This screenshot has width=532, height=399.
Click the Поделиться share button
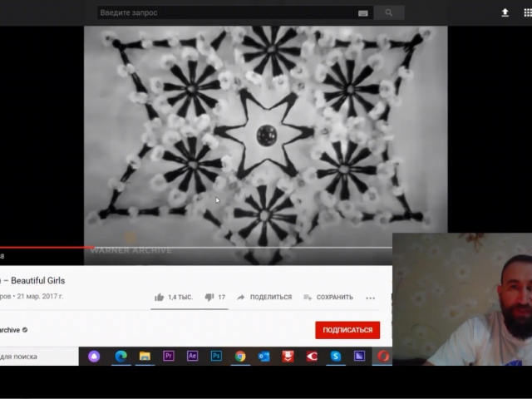click(x=264, y=298)
